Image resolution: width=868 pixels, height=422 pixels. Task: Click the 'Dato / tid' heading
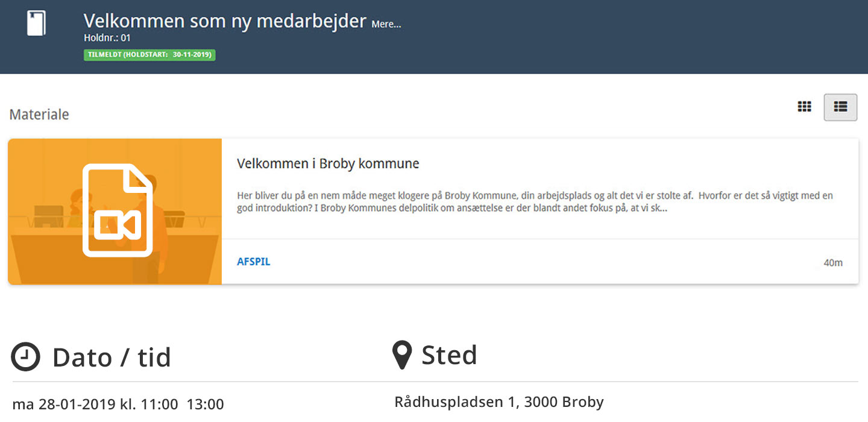pyautogui.click(x=112, y=357)
